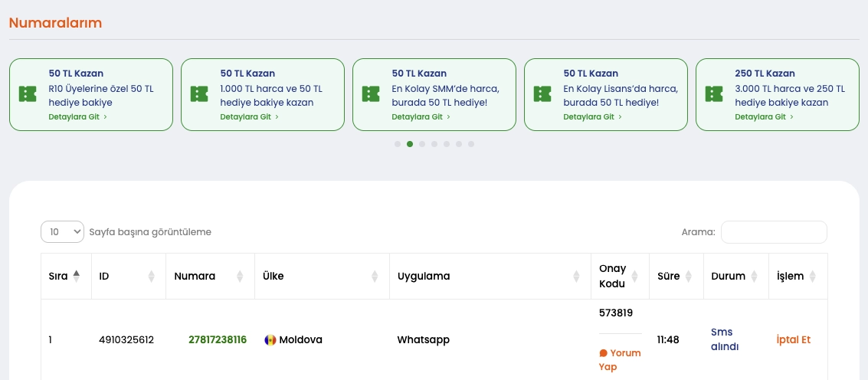
Task: Sort table by Sıra column arrow
Action: pyautogui.click(x=76, y=276)
